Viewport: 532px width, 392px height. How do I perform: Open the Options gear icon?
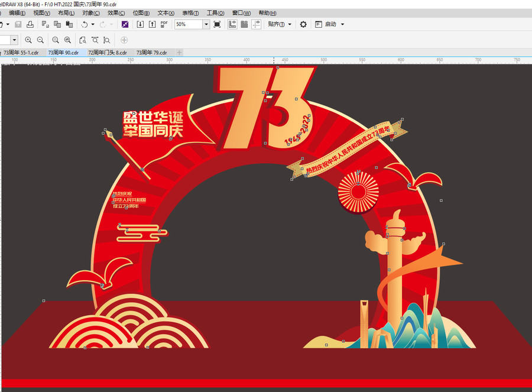[303, 24]
